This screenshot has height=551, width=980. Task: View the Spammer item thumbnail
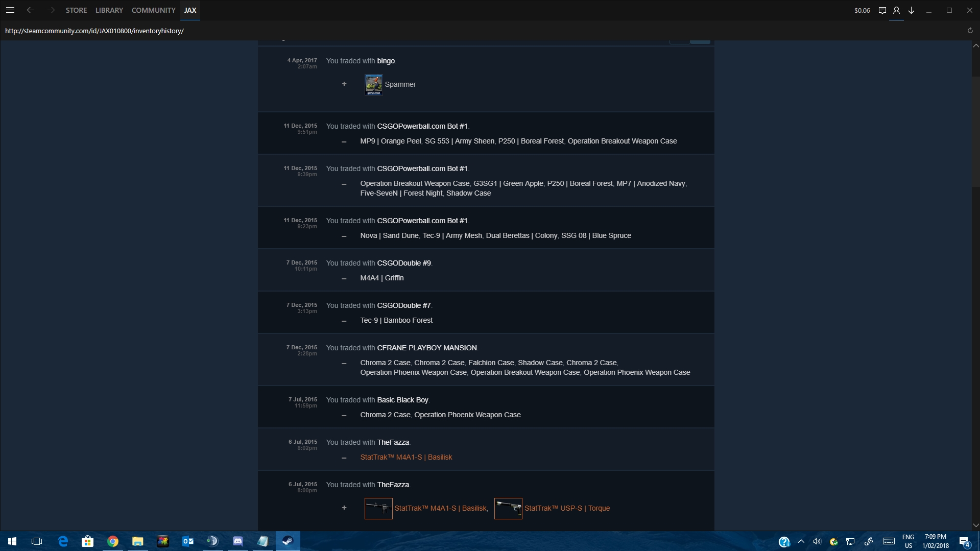[x=373, y=85]
